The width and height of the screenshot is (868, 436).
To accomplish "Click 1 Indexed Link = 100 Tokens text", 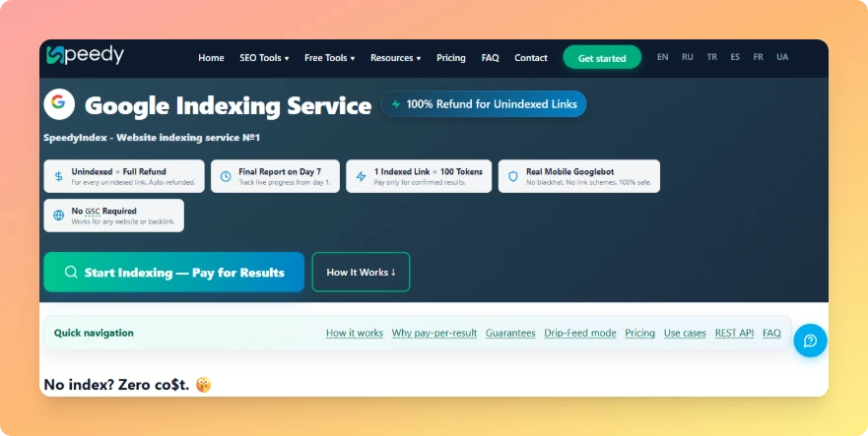I will (x=428, y=171).
